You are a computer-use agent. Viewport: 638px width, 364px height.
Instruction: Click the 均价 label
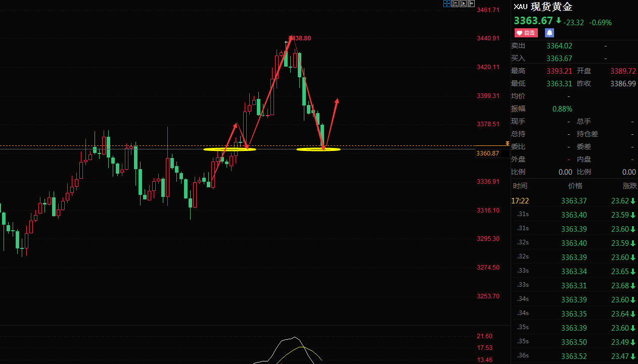pos(518,96)
